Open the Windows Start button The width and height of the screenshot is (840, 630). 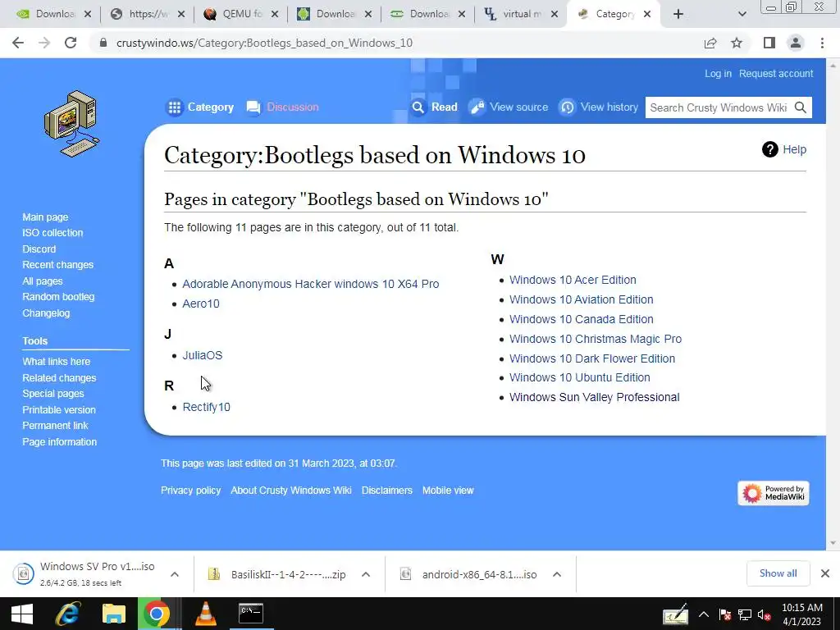[x=21, y=614]
